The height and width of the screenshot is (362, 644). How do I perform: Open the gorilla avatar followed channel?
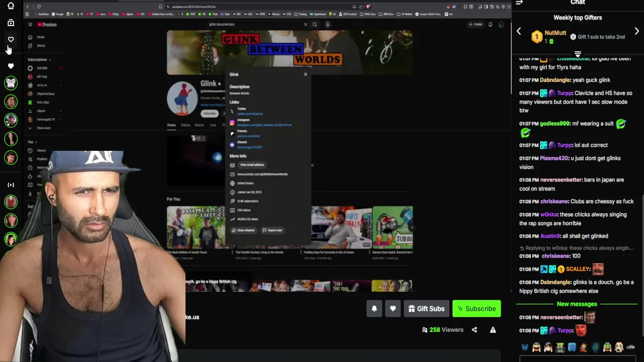(x=11, y=83)
